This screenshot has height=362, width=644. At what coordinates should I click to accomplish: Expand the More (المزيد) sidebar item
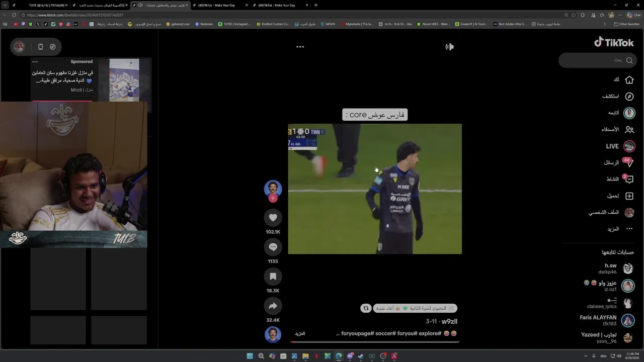pyautogui.click(x=620, y=229)
